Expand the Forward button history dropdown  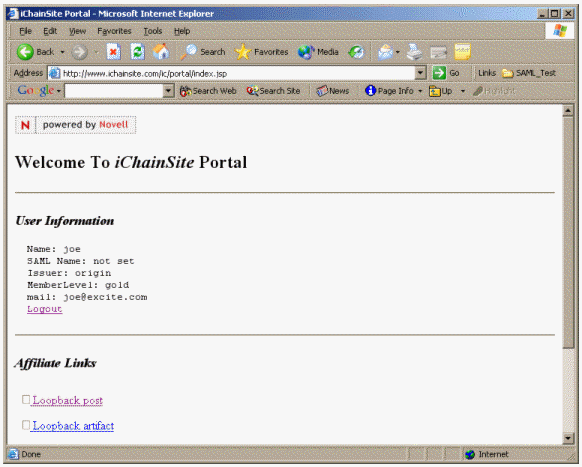[x=96, y=52]
